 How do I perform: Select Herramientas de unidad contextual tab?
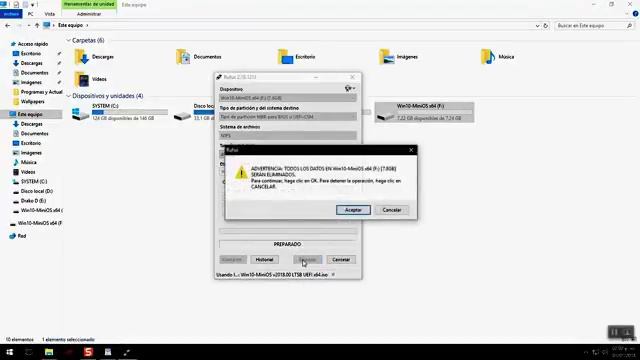coord(89,4)
